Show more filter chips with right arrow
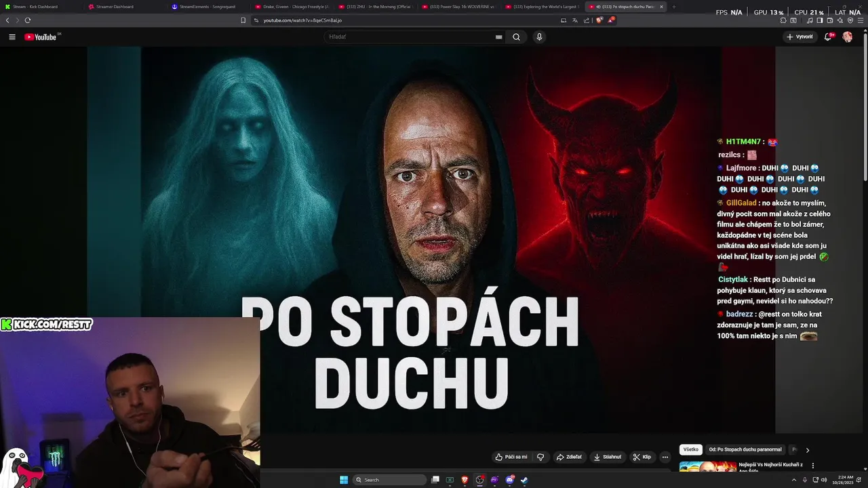 click(x=807, y=449)
